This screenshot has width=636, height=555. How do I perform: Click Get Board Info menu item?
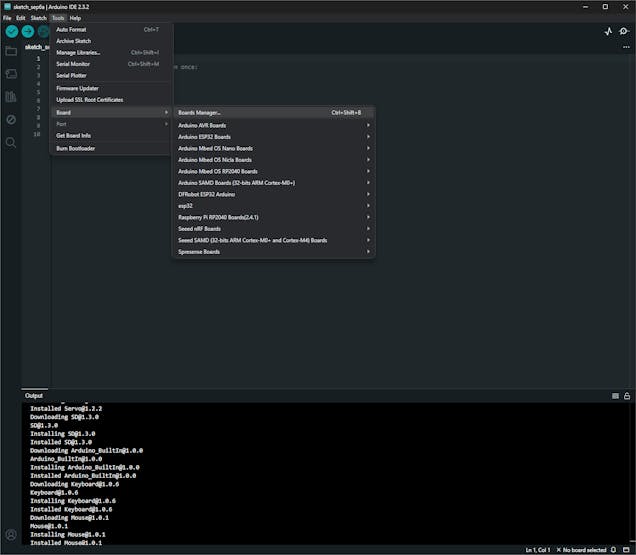tap(110, 135)
